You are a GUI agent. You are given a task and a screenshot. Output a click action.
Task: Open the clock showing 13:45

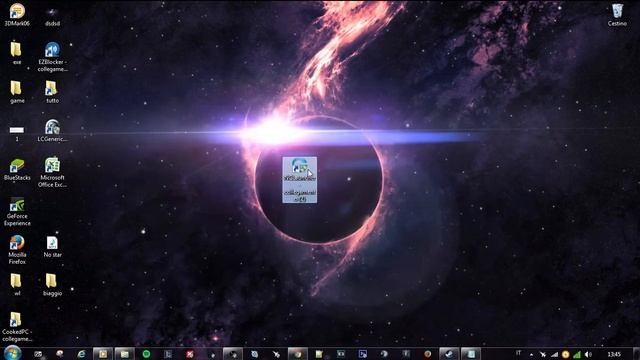pos(614,354)
